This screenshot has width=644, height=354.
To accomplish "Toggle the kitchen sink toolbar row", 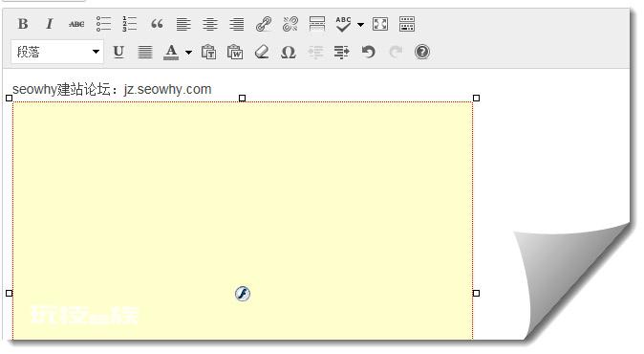I will (x=407, y=24).
